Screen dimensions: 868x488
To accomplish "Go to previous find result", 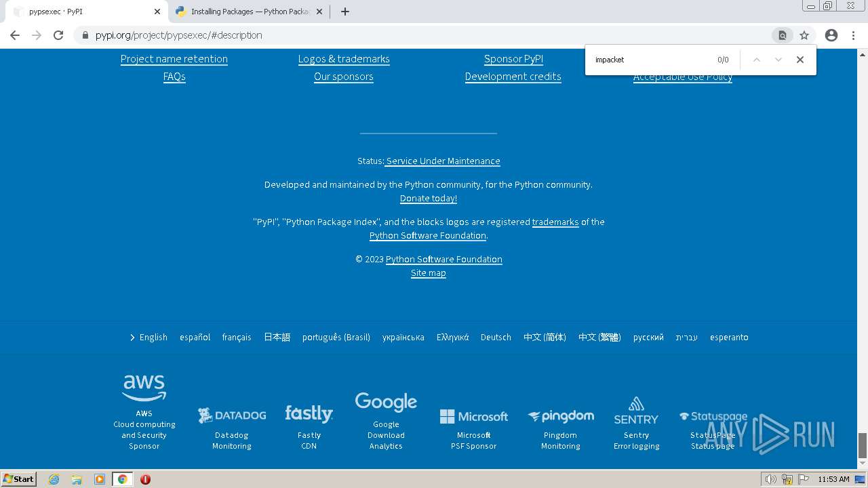I will coord(757,60).
